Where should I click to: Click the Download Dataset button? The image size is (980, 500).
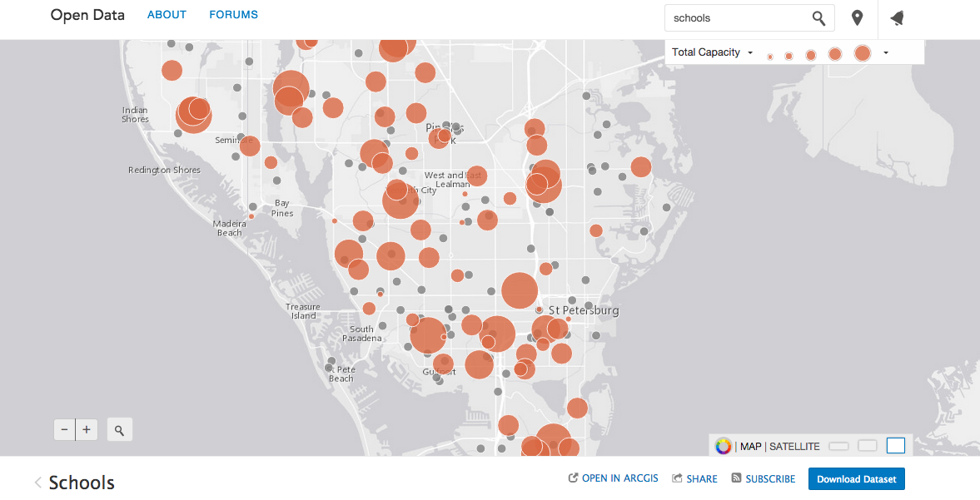pyautogui.click(x=856, y=478)
